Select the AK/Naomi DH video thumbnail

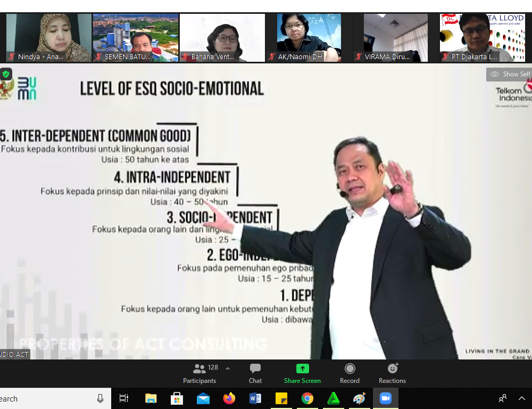(x=309, y=38)
